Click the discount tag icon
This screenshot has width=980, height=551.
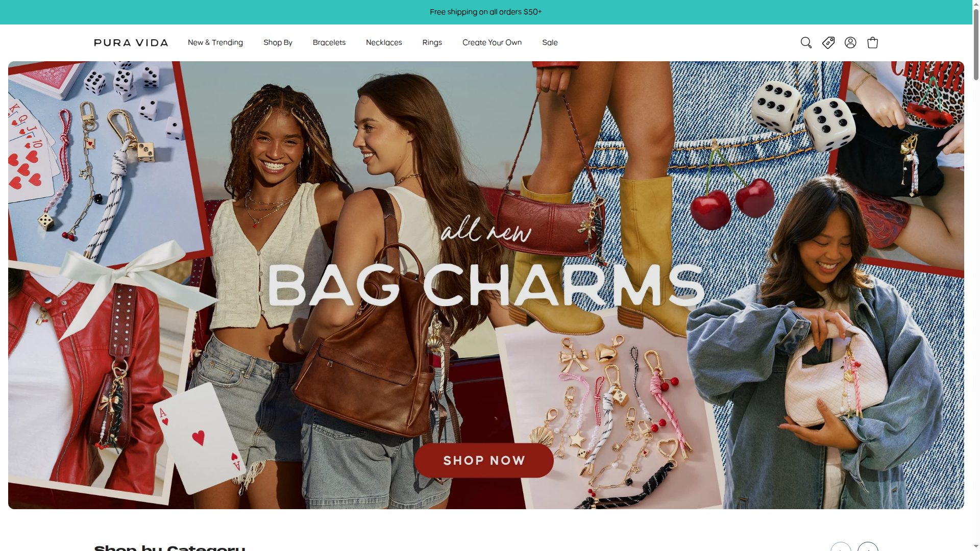[828, 43]
